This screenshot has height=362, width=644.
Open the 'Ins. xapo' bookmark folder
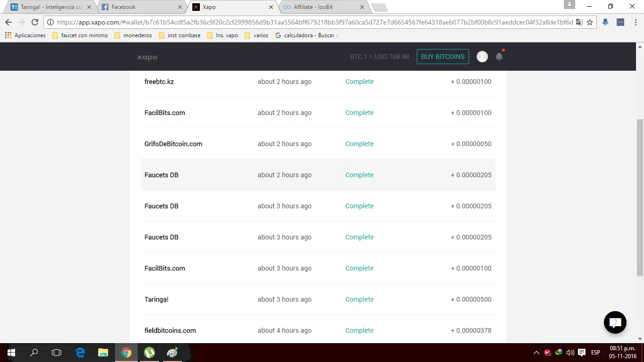tap(223, 35)
